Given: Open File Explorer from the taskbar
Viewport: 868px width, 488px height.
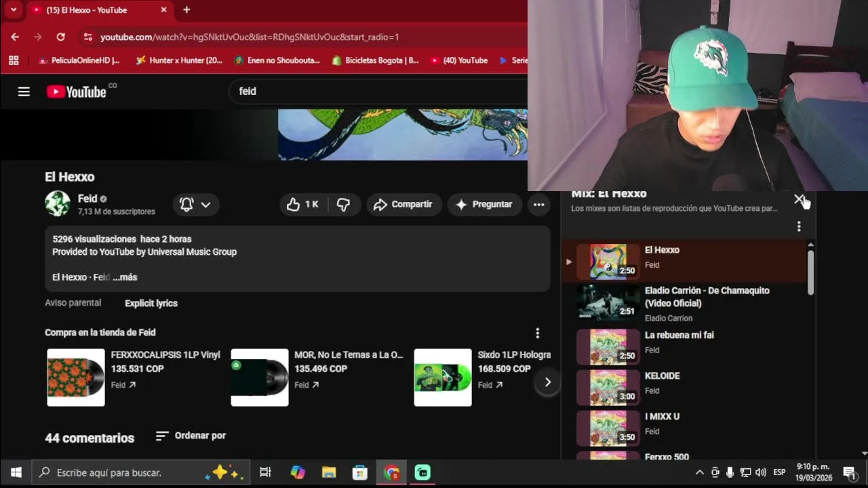Looking at the screenshot, I should [329, 472].
